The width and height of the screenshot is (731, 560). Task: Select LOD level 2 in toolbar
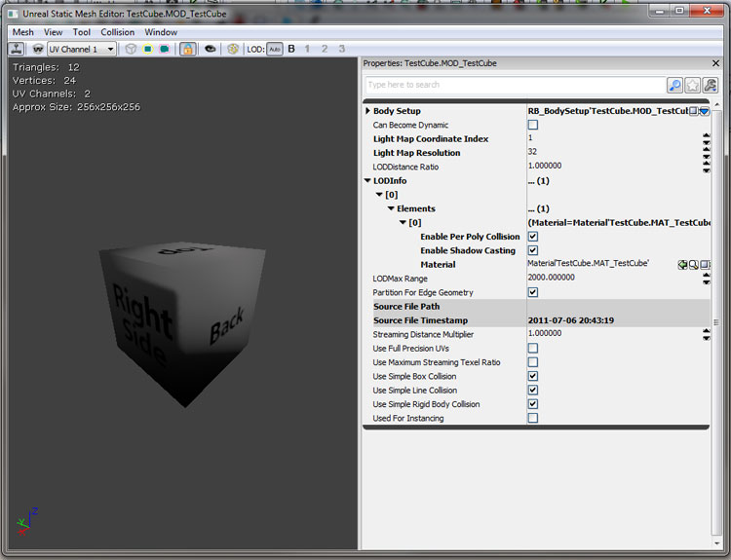click(x=325, y=49)
